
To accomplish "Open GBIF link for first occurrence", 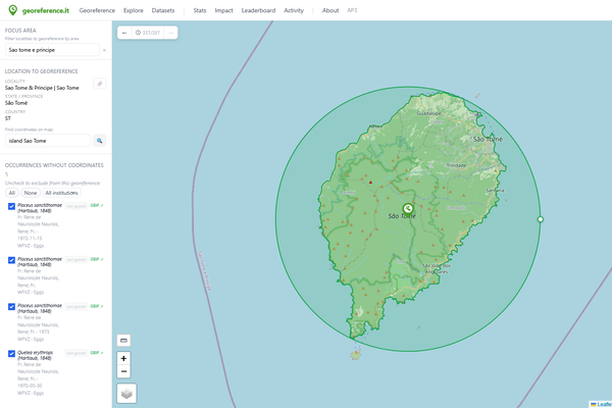I will (97, 205).
